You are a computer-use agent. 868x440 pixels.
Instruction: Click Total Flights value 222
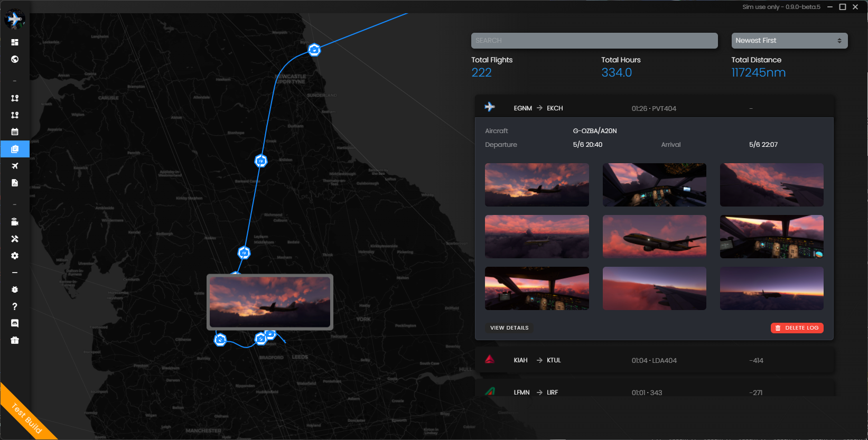[481, 73]
